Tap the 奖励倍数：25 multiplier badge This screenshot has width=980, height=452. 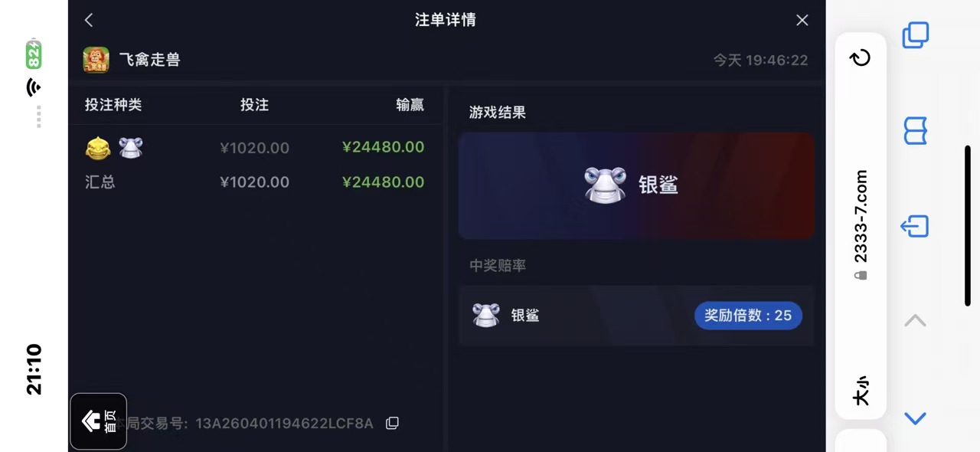(x=748, y=316)
